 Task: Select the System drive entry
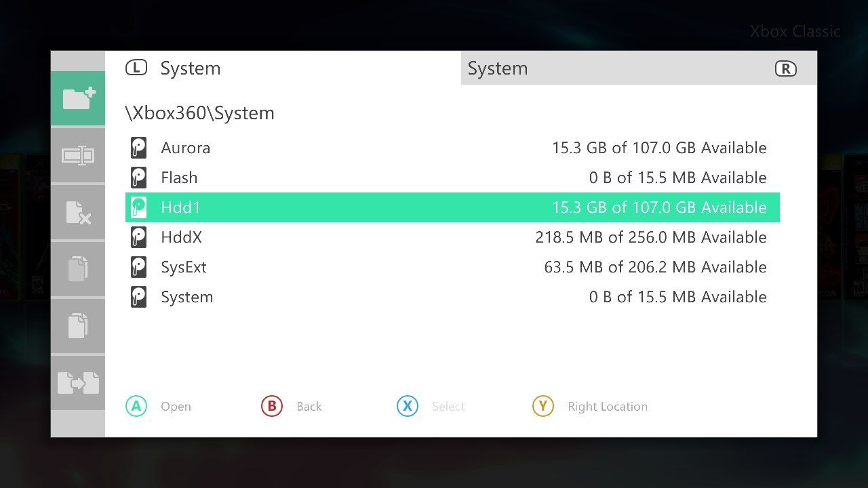pyautogui.click(x=452, y=297)
